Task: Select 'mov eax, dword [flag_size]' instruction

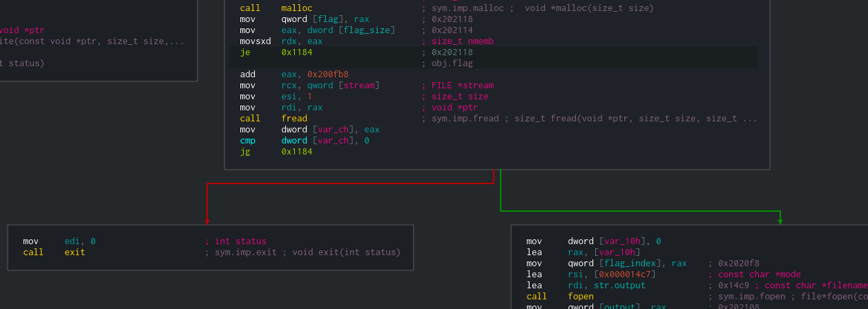Action: (318, 30)
